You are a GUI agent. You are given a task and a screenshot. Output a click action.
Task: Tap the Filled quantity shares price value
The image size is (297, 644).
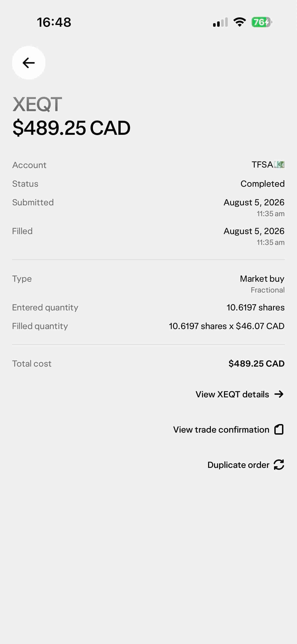[x=226, y=326]
